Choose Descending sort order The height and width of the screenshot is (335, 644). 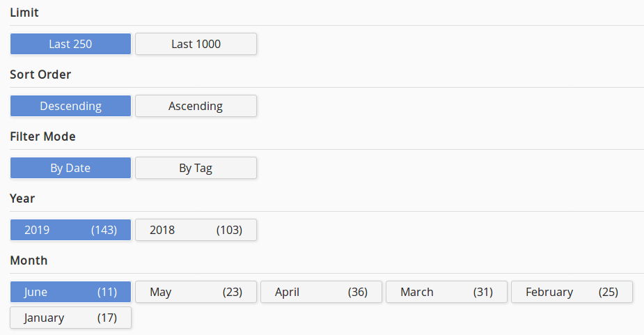click(70, 106)
